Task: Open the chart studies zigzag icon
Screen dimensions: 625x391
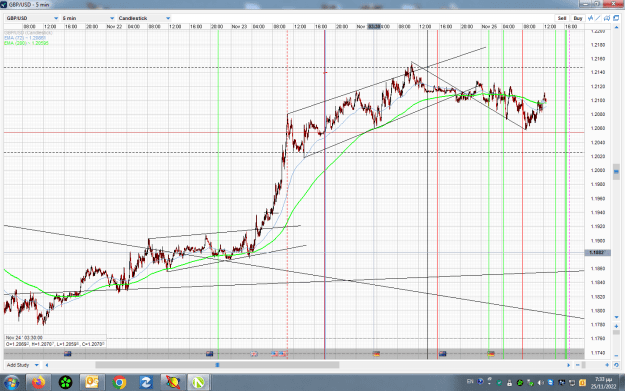Action: [x=590, y=18]
